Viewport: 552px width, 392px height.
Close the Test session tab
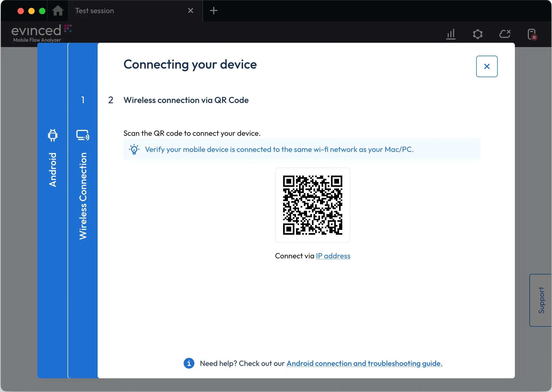click(191, 11)
